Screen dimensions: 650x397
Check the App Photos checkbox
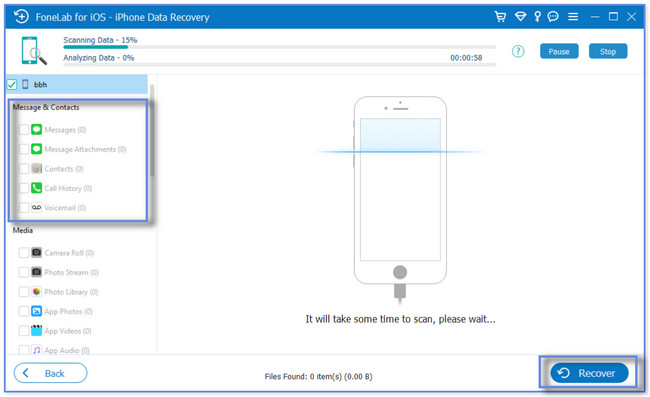(24, 311)
